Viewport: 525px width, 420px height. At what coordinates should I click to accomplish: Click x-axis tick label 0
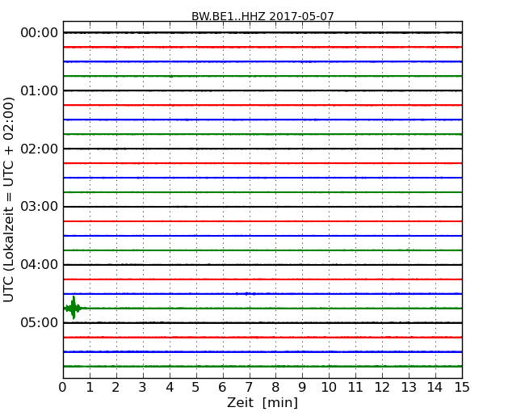click(63, 388)
